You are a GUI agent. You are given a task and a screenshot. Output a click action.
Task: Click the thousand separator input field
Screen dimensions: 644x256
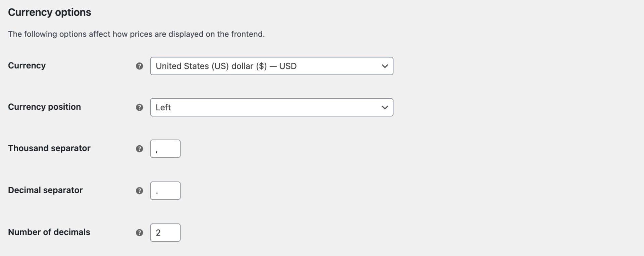165,149
